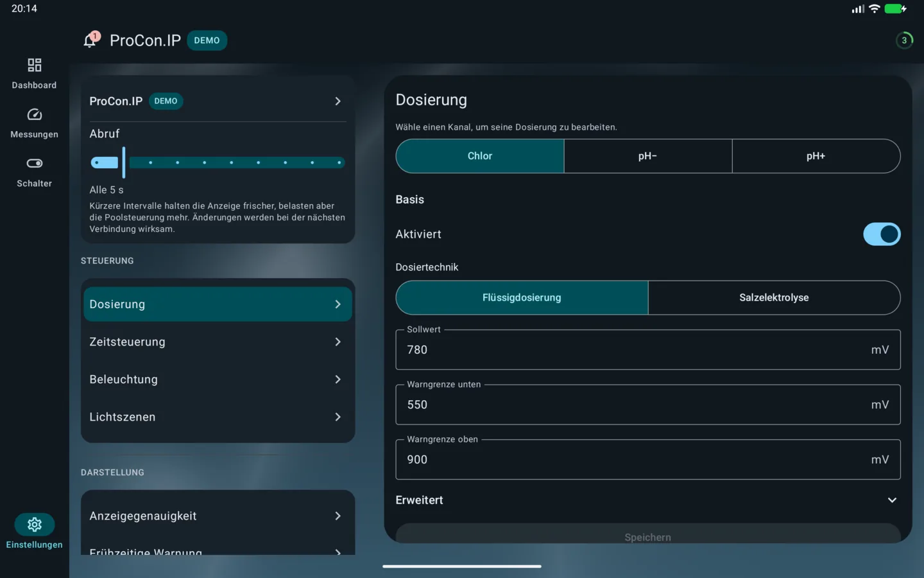924x578 pixels.
Task: Select Flüssigdosierung dosing technique
Action: point(522,297)
